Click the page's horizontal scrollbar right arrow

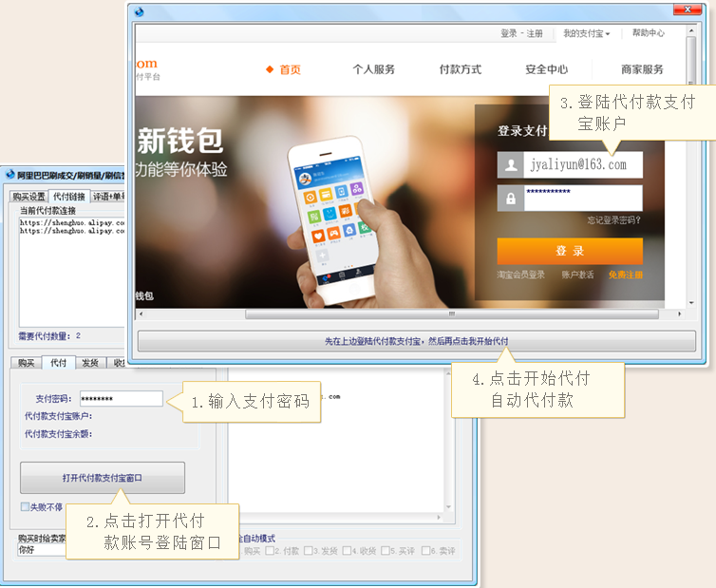680,313
